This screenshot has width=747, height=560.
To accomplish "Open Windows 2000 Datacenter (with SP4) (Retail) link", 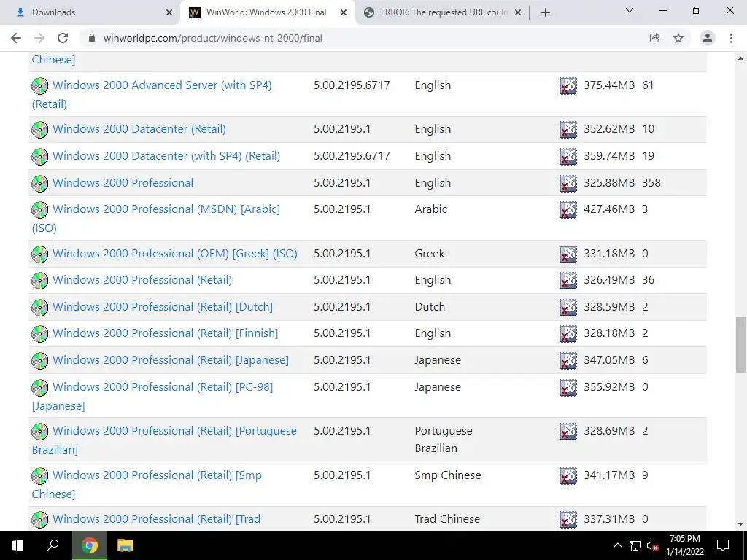I will tap(166, 156).
